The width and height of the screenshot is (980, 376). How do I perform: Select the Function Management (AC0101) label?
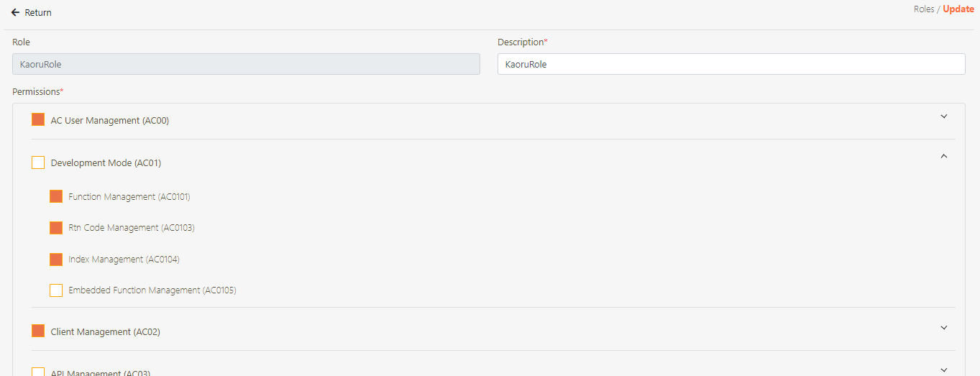point(129,196)
